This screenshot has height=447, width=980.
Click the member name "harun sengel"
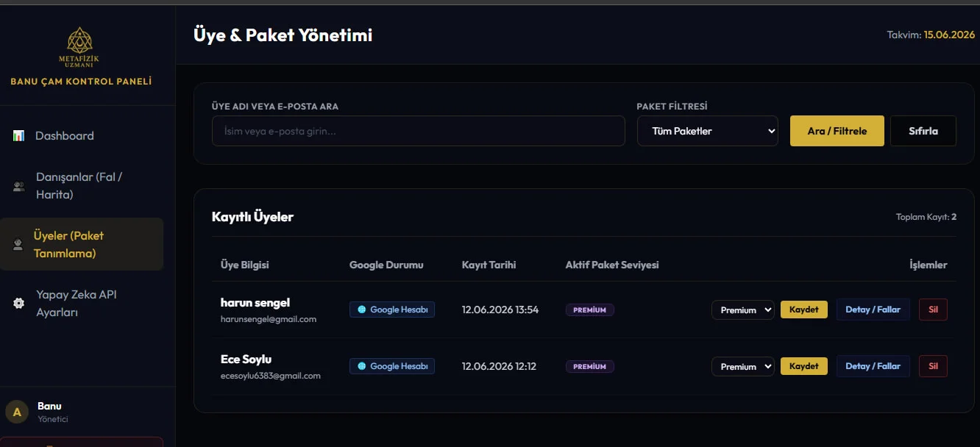pos(255,302)
